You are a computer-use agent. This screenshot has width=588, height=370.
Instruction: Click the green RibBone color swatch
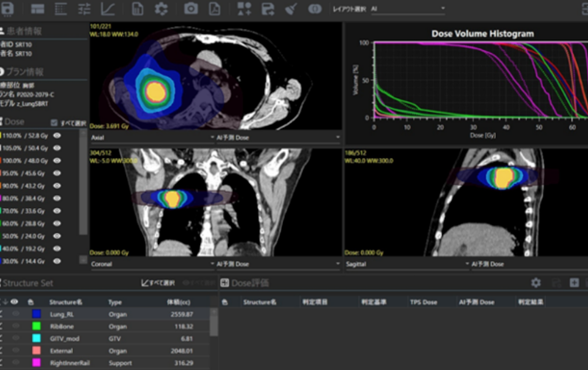tap(37, 326)
